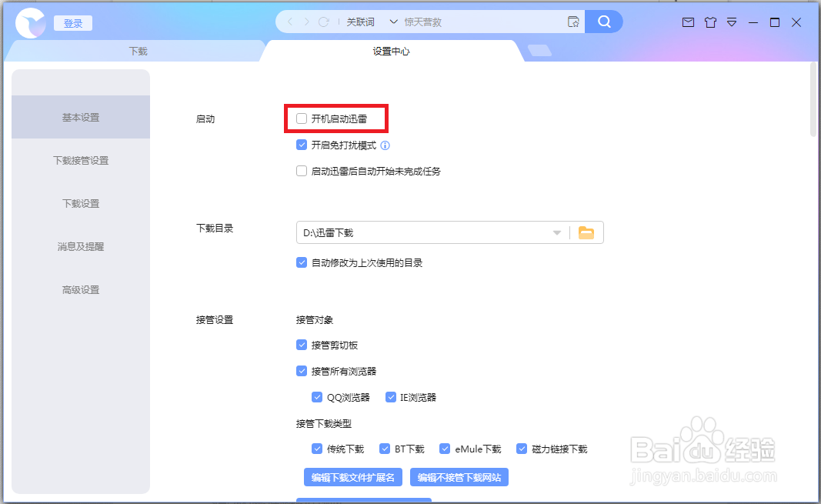The image size is (821, 504).
Task: Select 下载设置 in the sidebar
Action: (x=81, y=204)
